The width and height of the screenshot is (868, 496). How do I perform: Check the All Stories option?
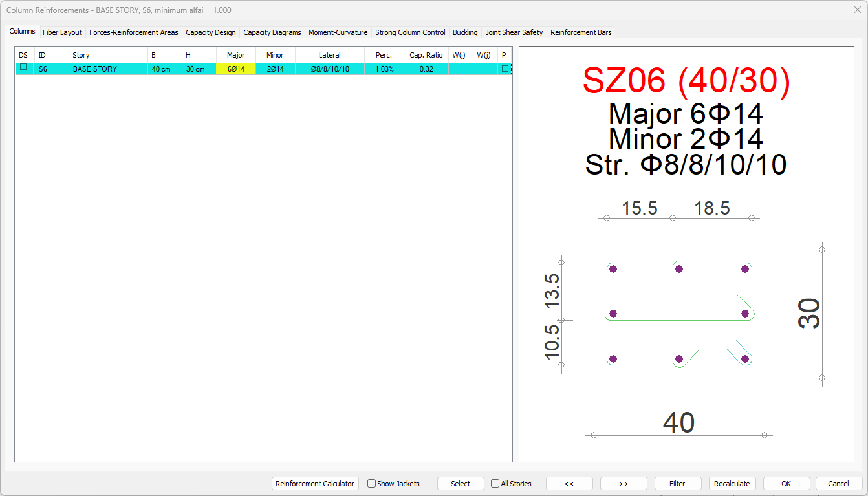pos(495,484)
